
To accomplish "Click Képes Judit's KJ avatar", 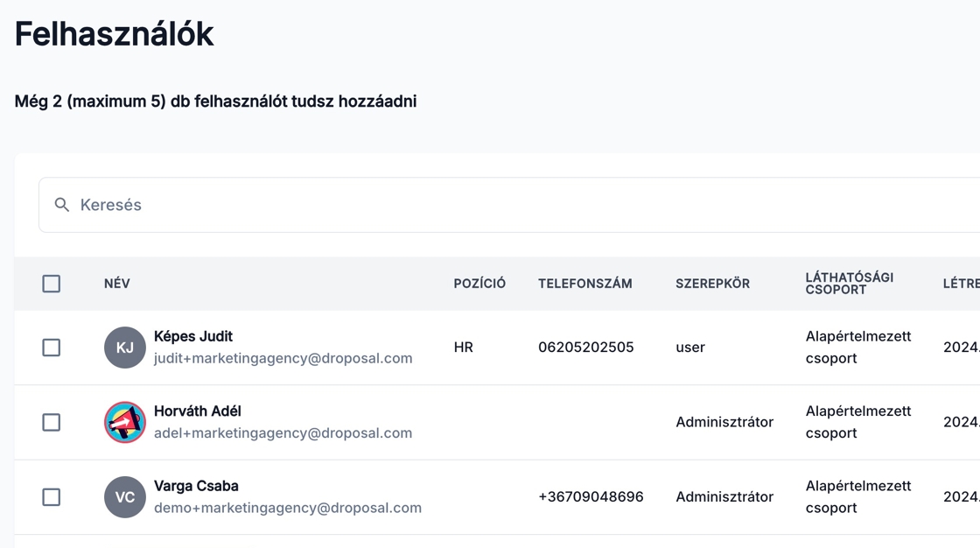I will [125, 348].
